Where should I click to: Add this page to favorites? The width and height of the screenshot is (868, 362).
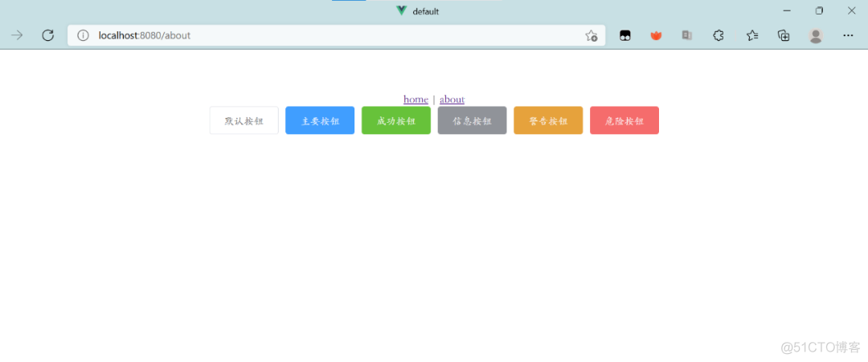click(591, 35)
